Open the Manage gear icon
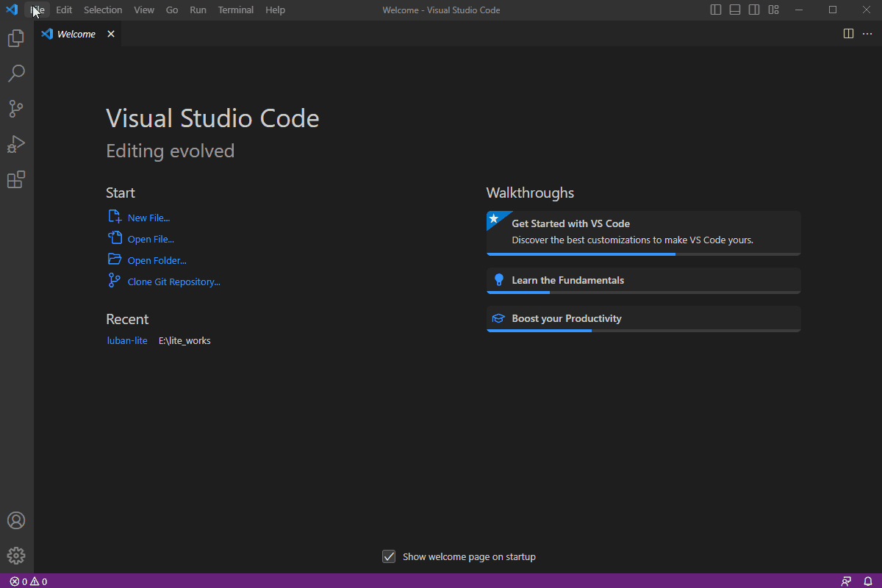 coord(16,556)
